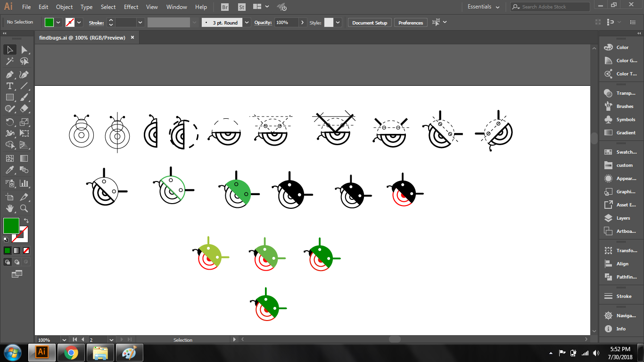Open Adobe Stock via the St icon
Viewport: 644px width, 362px height.
tap(242, 7)
